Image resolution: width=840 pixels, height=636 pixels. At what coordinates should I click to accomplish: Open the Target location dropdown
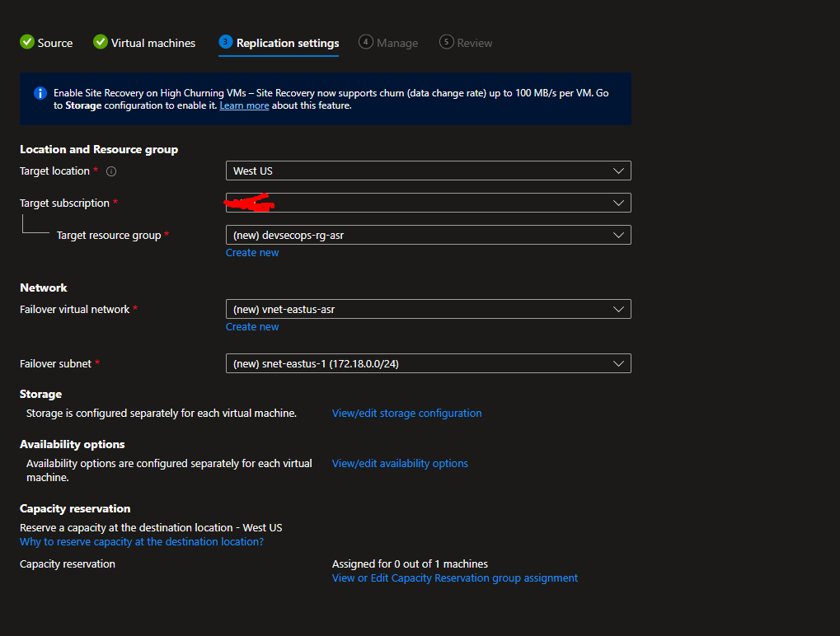pos(428,171)
